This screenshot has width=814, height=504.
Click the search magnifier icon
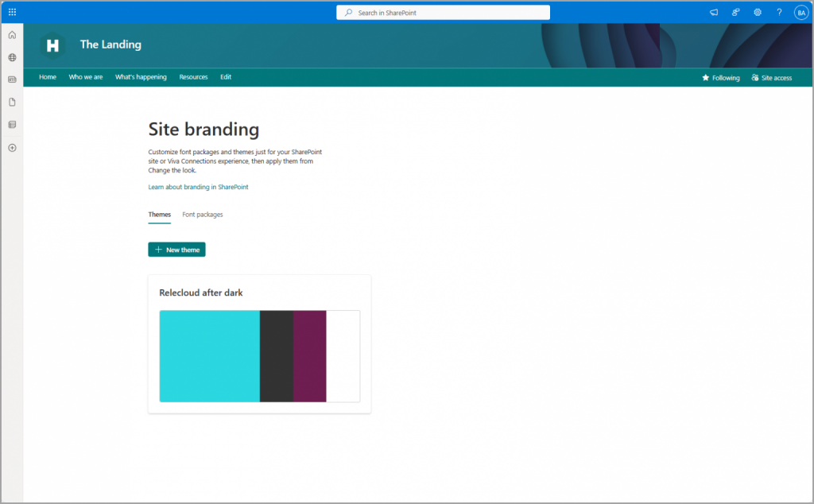pyautogui.click(x=348, y=13)
